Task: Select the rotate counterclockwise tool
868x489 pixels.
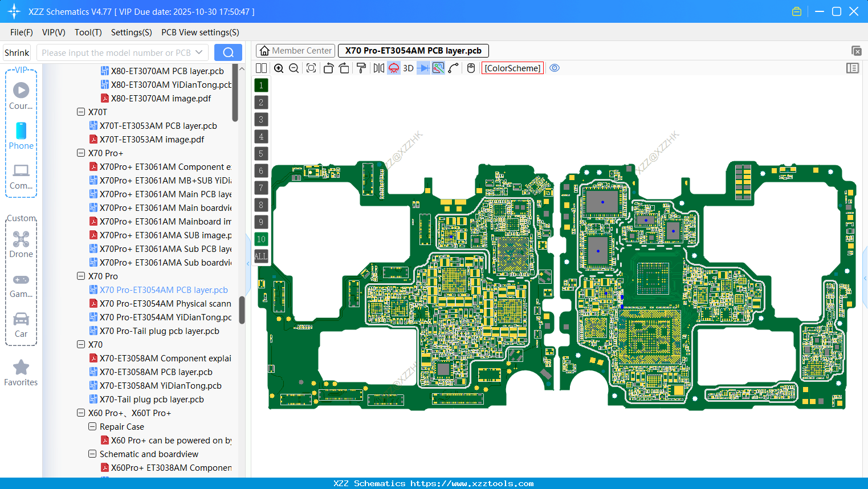Action: [x=328, y=68]
